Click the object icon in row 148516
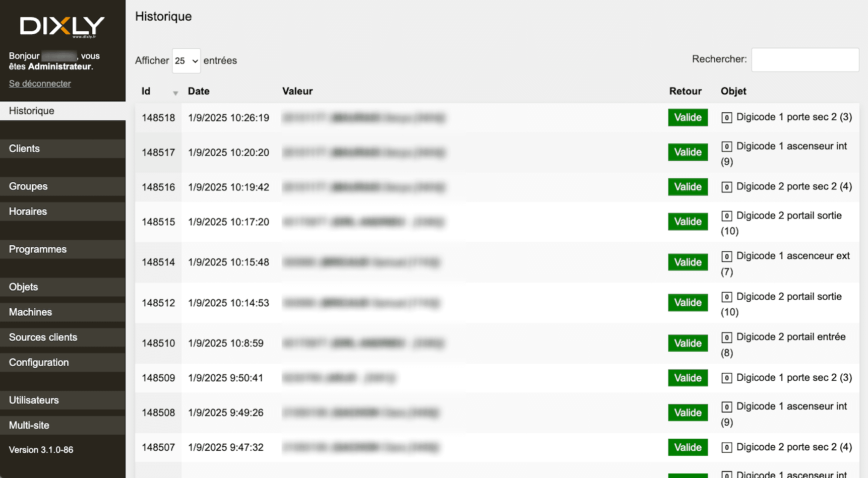The width and height of the screenshot is (868, 478). click(726, 187)
